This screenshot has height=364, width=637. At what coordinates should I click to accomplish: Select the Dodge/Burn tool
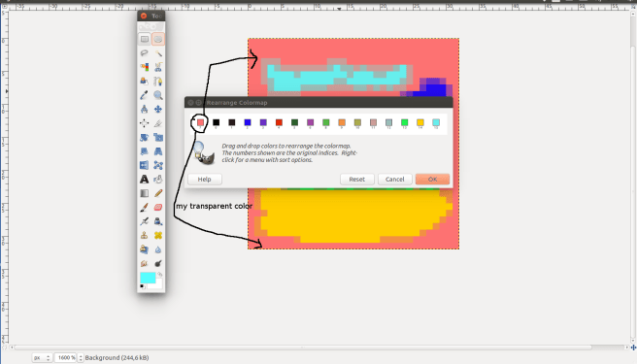158,263
